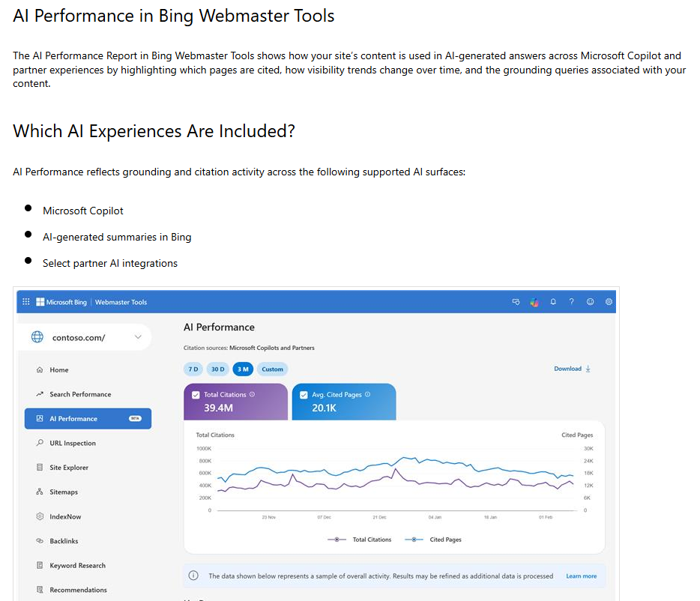The image size is (700, 601).
Task: Toggle the Total Citations checkbox
Action: click(x=196, y=395)
